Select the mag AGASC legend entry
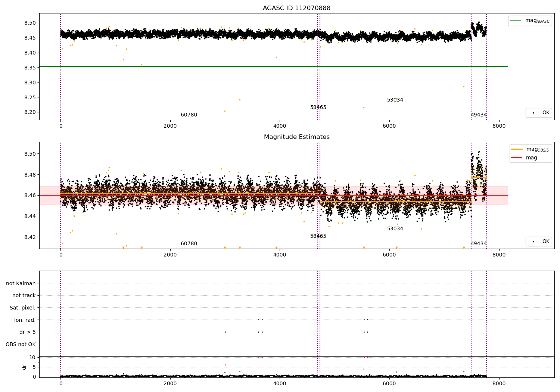 (x=530, y=21)
